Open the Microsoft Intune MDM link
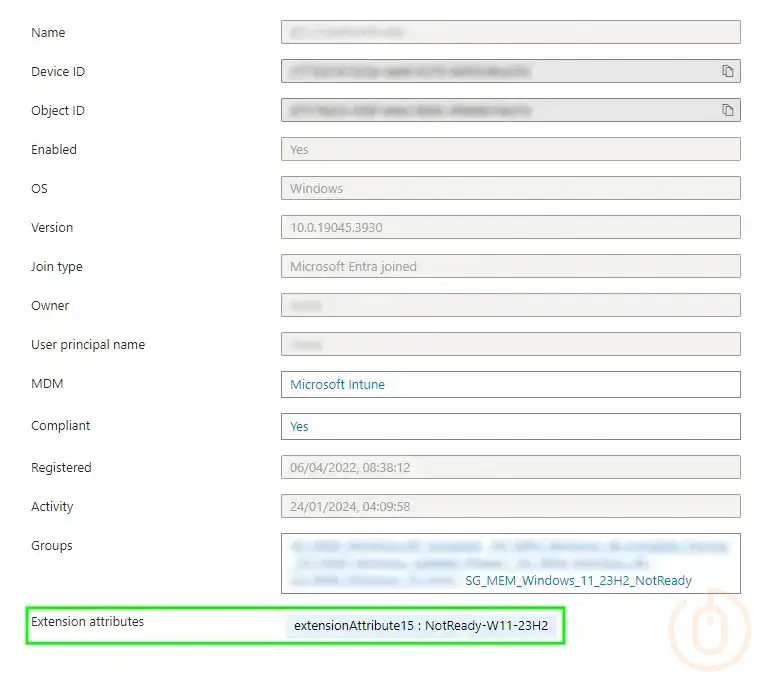The width and height of the screenshot is (780, 700). pos(337,384)
